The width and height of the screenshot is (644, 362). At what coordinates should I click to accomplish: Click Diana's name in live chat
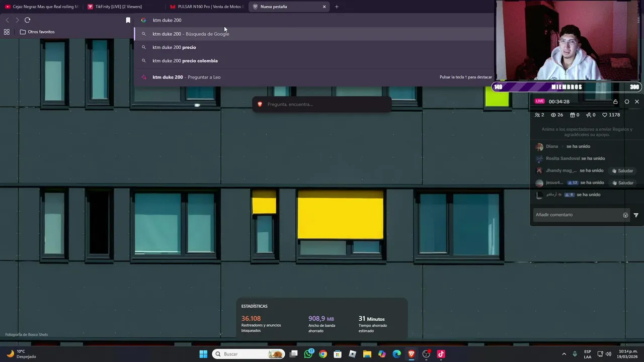click(552, 146)
